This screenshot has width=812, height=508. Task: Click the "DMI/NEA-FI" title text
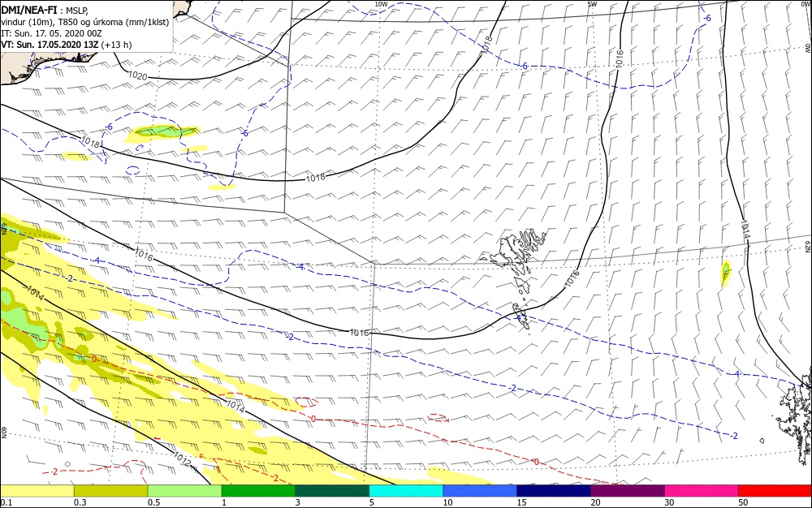tap(28, 9)
